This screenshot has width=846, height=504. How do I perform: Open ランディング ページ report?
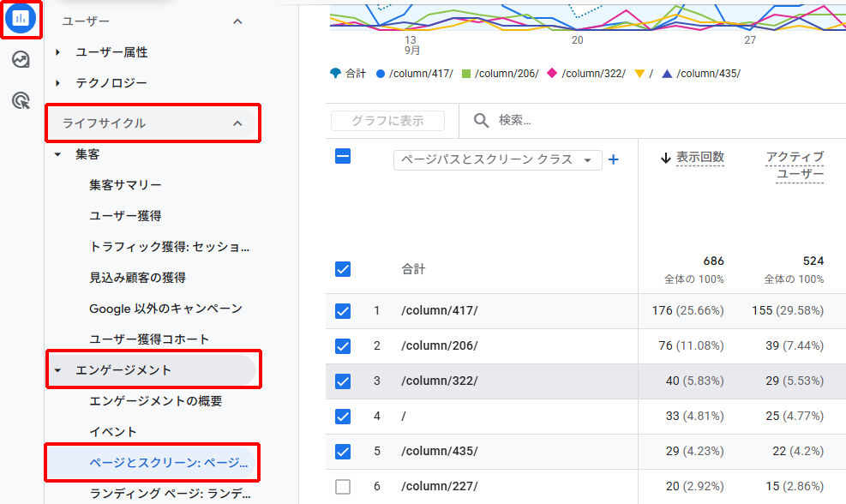point(170,493)
